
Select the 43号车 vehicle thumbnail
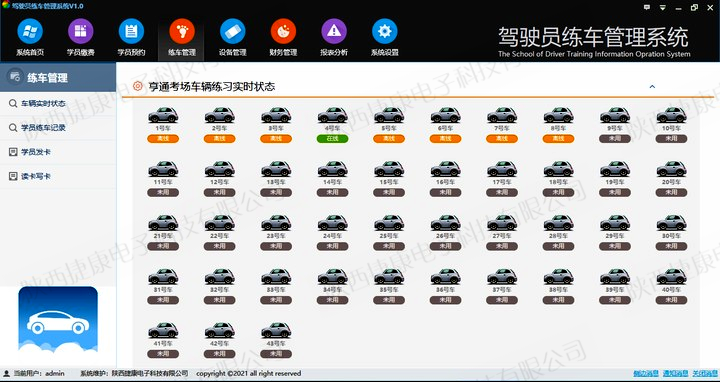pos(276,330)
